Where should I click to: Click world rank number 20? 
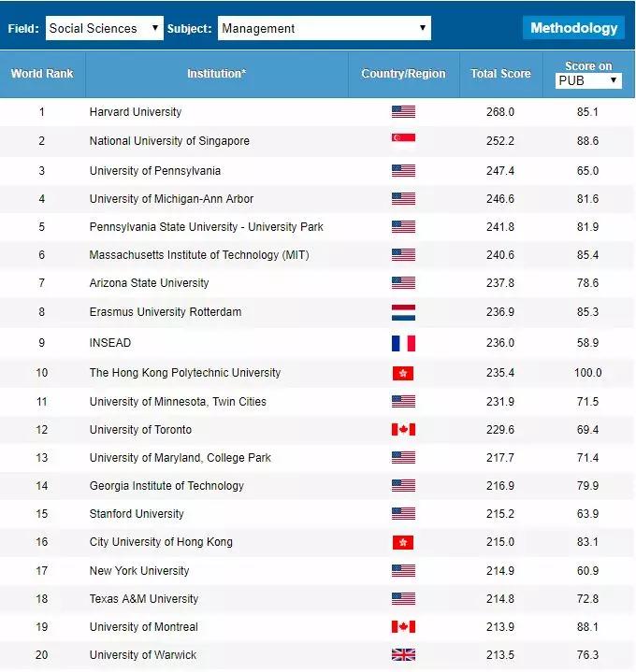point(41,655)
